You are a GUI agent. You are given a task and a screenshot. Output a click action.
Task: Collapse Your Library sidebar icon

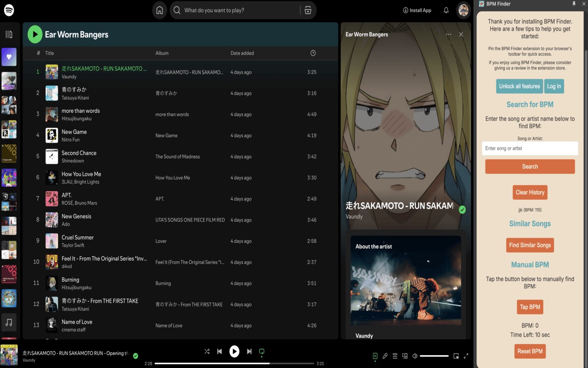[9, 34]
